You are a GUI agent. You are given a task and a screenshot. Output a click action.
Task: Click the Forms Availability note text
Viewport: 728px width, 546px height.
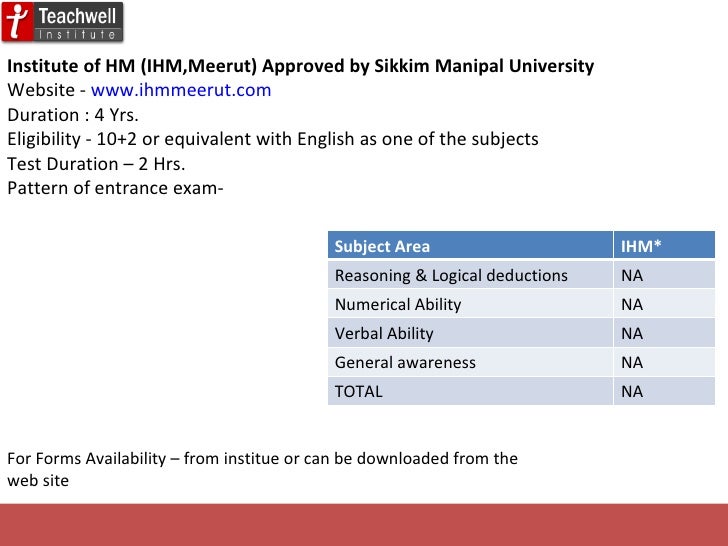[x=262, y=469]
